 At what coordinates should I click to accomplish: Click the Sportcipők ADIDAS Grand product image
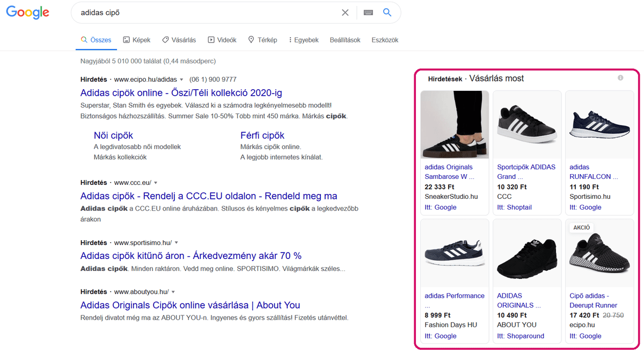527,124
